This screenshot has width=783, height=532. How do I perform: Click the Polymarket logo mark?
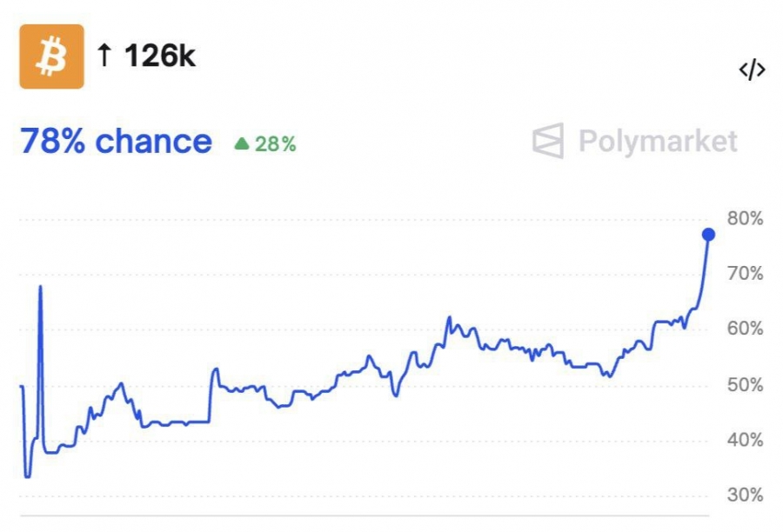(548, 141)
